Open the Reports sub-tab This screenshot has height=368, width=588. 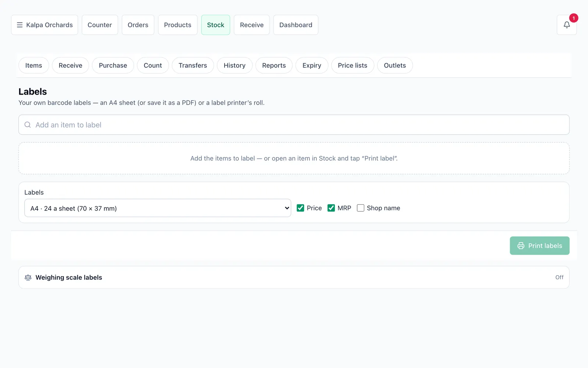[x=274, y=66]
